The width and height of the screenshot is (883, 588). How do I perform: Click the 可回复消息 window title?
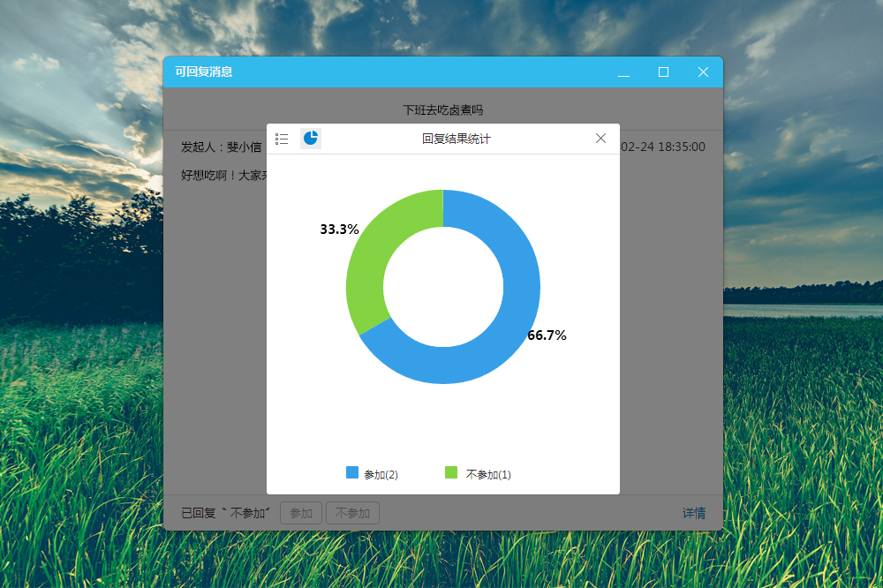click(203, 72)
